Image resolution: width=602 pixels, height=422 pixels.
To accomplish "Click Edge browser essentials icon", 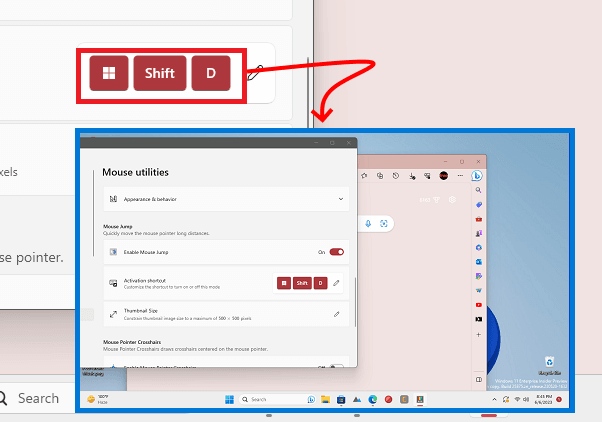I will coord(427,175).
